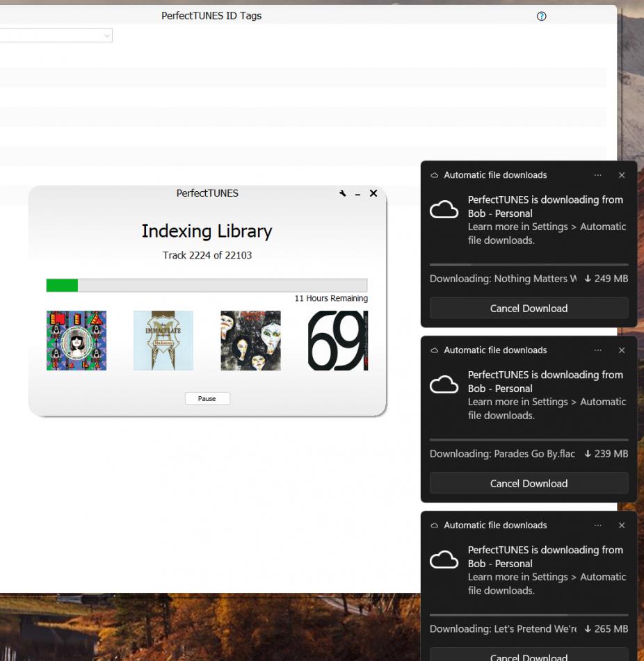Image resolution: width=644 pixels, height=661 pixels.
Task: Open more options on Nothing Matters download notification
Action: [598, 175]
